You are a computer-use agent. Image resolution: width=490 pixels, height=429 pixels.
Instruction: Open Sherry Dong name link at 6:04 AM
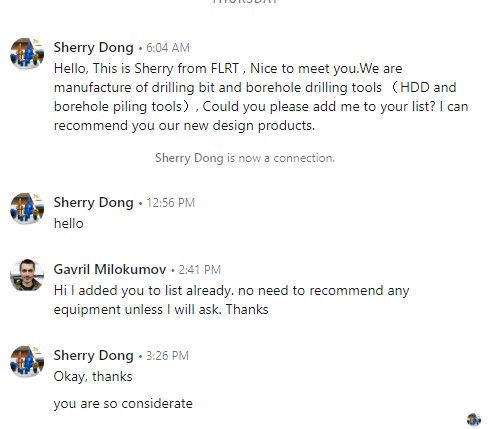coord(94,48)
